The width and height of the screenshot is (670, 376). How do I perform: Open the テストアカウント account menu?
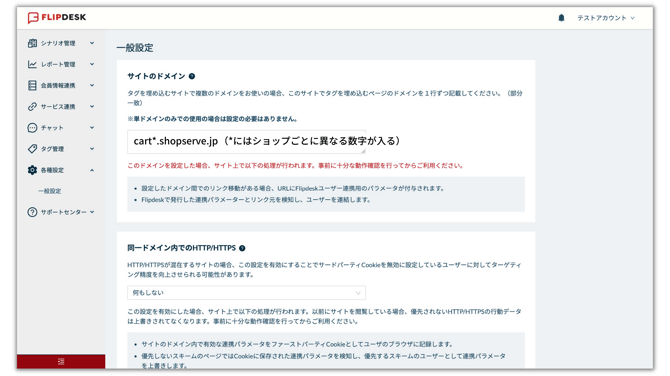pyautogui.click(x=606, y=18)
